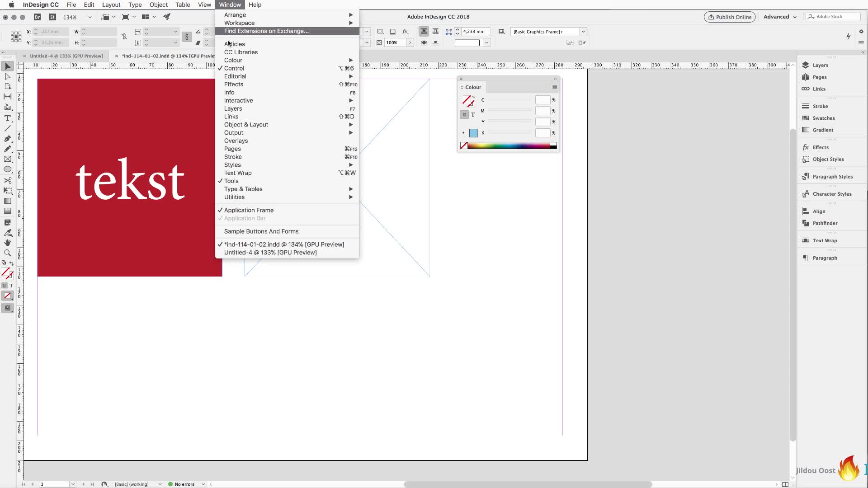Open the object style dropdown Basic Graphics Frame
The width and height of the screenshot is (868, 488).
[x=583, y=32]
